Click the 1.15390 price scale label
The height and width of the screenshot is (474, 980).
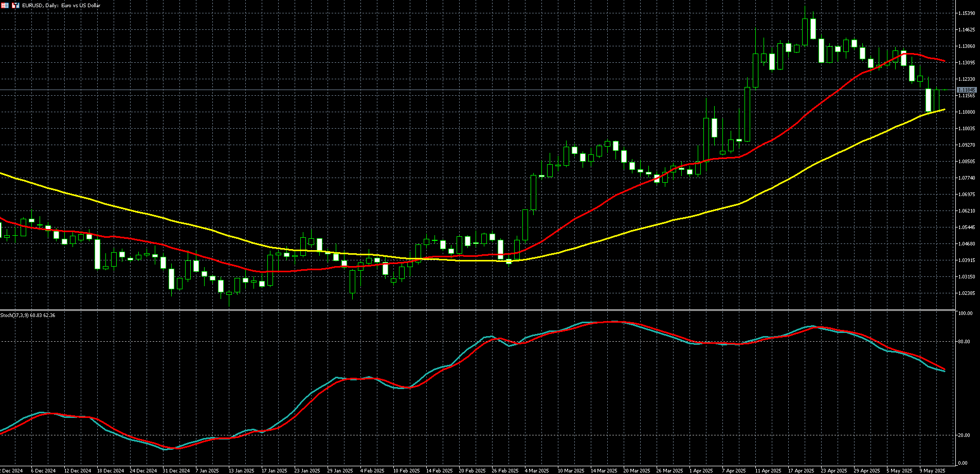(967, 13)
